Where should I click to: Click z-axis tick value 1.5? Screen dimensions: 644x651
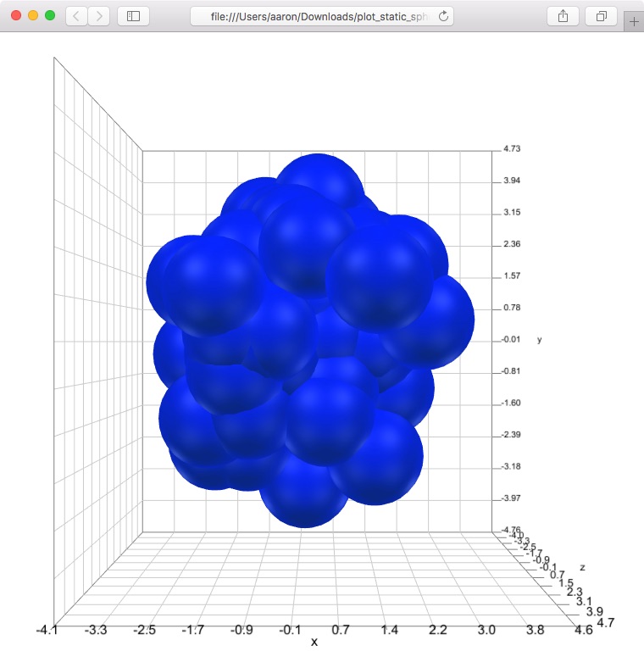point(566,583)
